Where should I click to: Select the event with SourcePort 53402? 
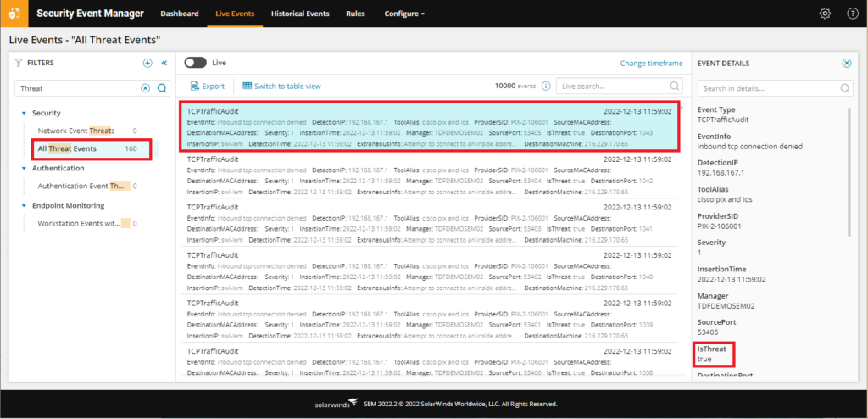click(428, 271)
